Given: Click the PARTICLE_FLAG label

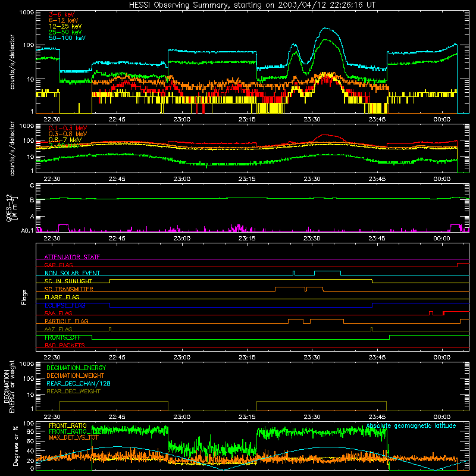Looking at the screenshot, I should coord(67,321).
